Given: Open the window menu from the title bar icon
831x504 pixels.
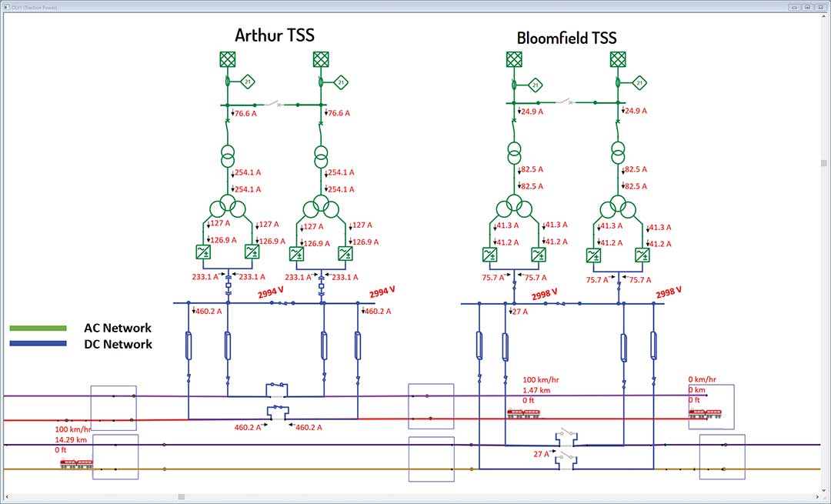Looking at the screenshot, I should click(6, 5).
